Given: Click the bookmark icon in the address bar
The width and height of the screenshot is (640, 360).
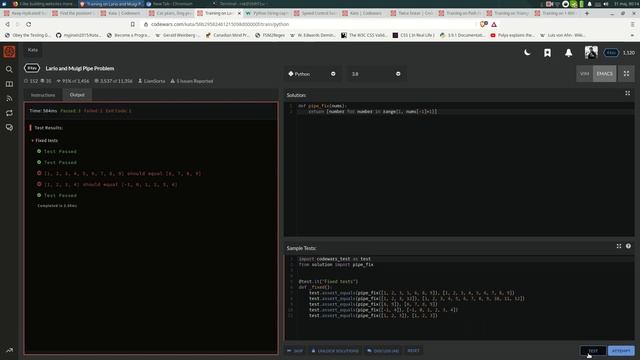Looking at the screenshot, I should pos(133,24).
